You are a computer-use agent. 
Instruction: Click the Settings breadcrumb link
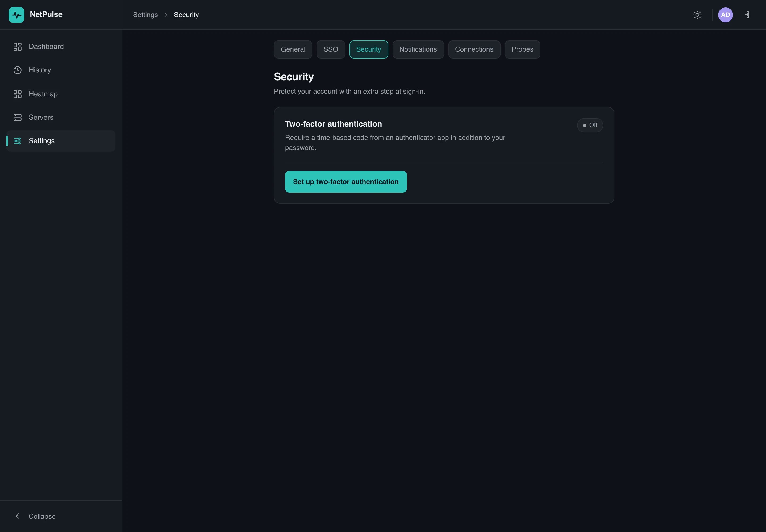[145, 15]
